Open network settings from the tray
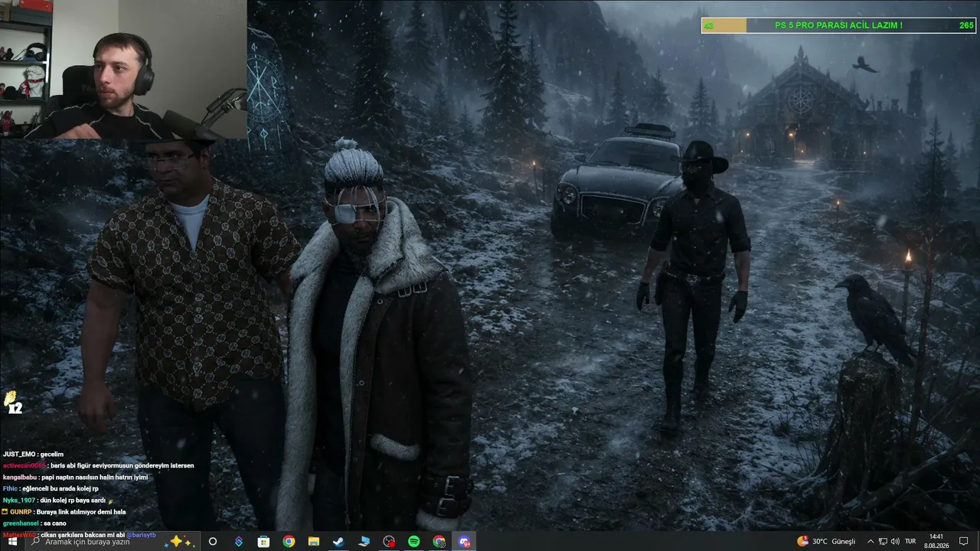This screenshot has width=980, height=551. pos(883,542)
